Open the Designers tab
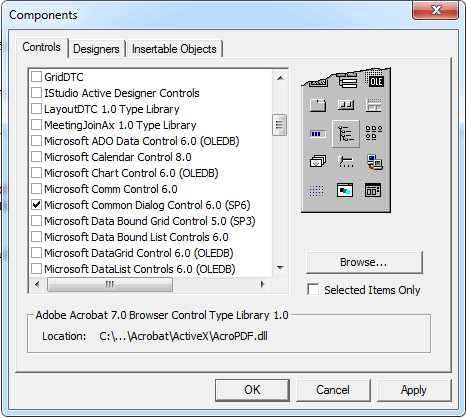Screen dimensions: 466x418 (x=96, y=49)
